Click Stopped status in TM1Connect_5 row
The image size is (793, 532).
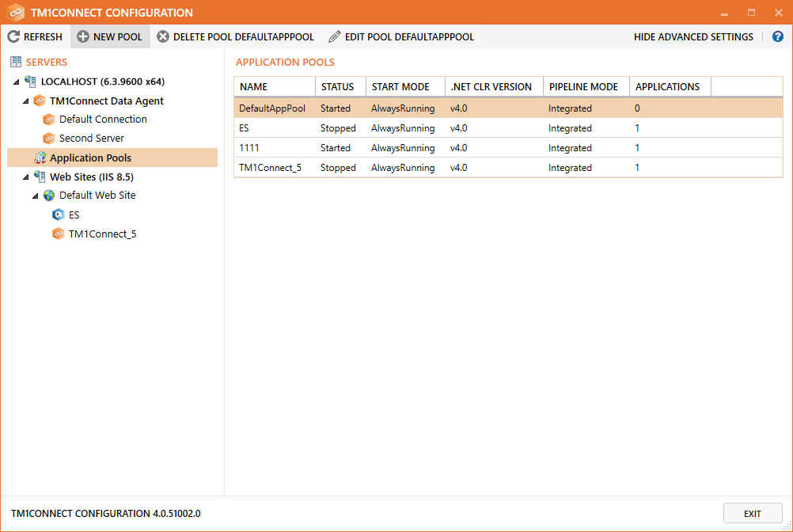[x=338, y=167]
